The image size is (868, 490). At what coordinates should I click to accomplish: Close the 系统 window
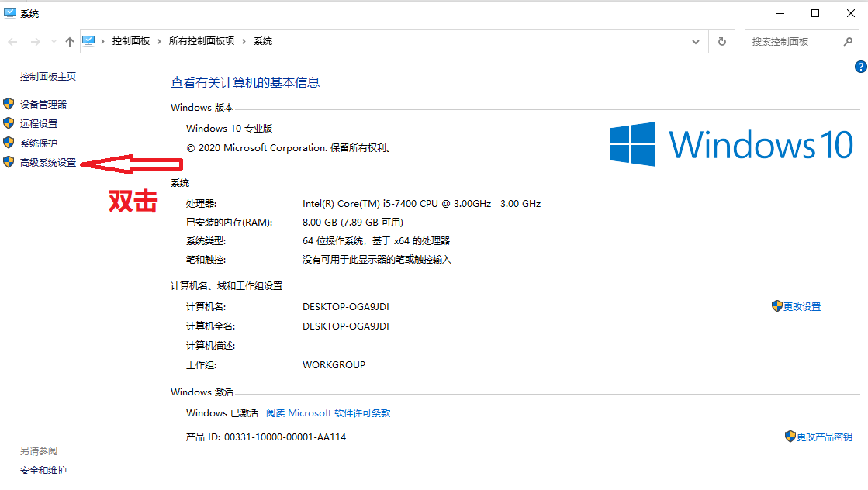click(851, 13)
